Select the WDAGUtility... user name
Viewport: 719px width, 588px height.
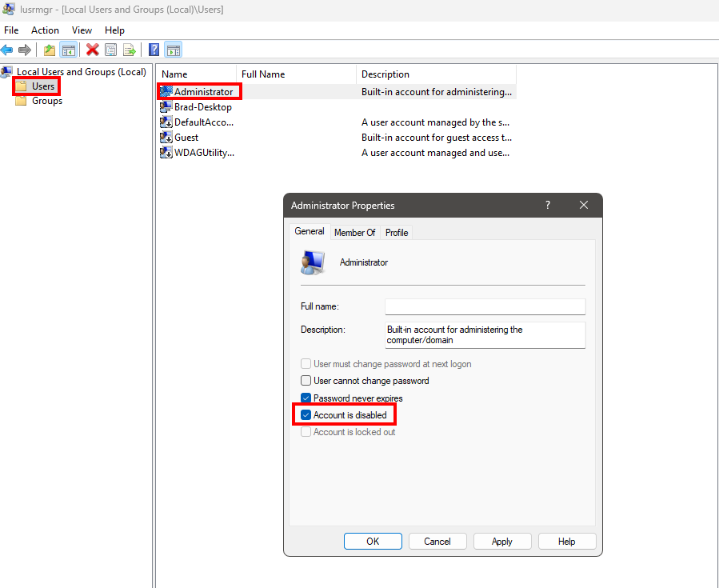(204, 153)
